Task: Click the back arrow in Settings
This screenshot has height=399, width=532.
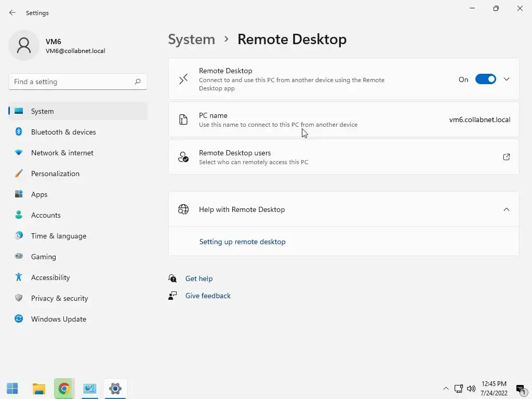Action: point(12,13)
